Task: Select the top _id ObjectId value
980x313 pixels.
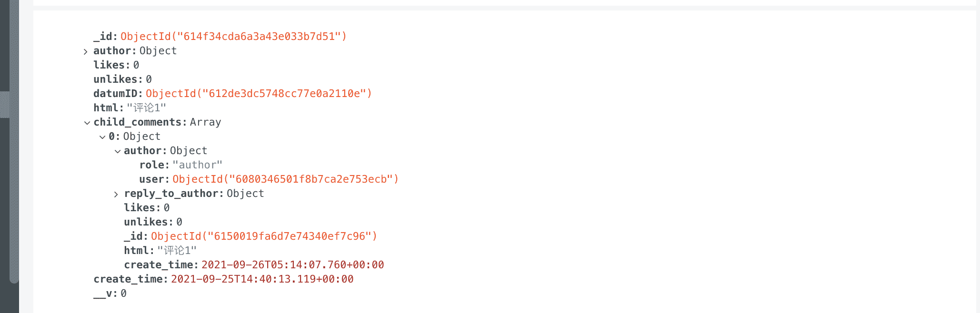Action: pyautogui.click(x=233, y=37)
